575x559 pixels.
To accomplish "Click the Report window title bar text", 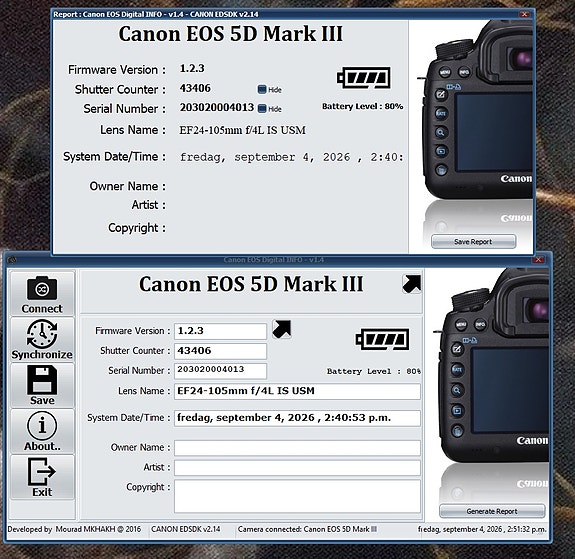I will tap(156, 14).
